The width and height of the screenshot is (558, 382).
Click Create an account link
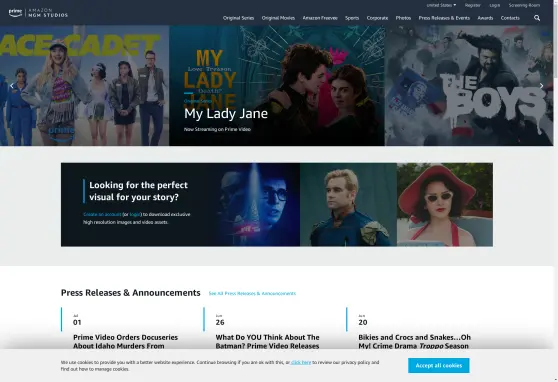102,214
